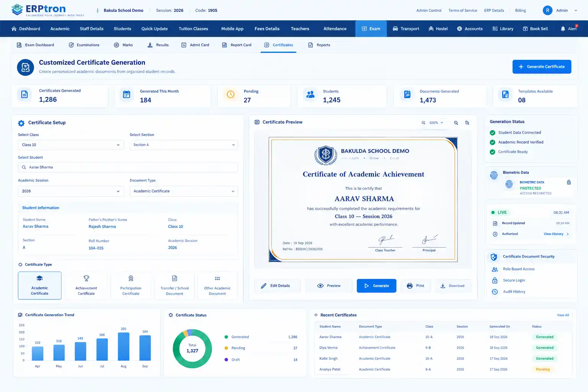Click the Students people icon
This screenshot has width=588, height=392.
click(310, 94)
